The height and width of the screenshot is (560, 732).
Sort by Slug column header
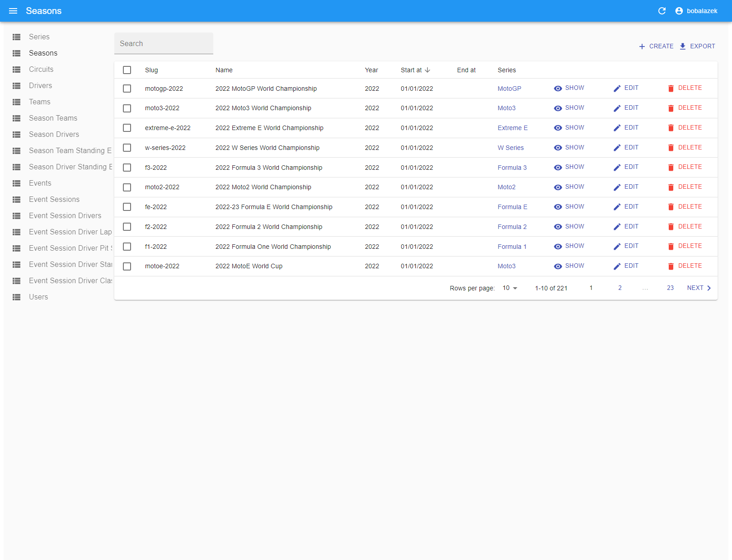pos(151,70)
